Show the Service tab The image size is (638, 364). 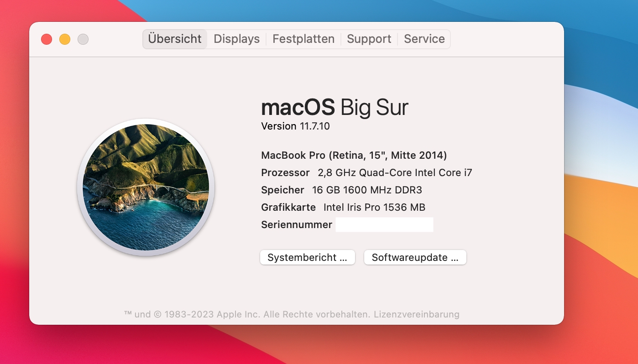(x=424, y=39)
